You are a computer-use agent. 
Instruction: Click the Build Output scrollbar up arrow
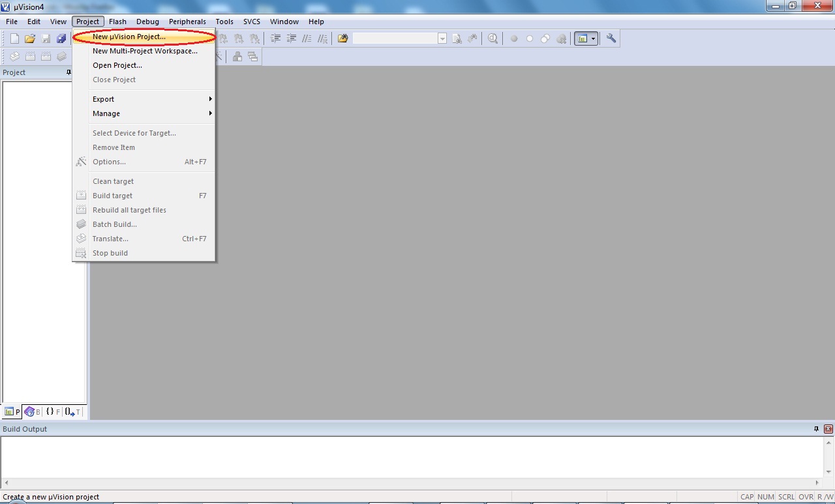(829, 442)
